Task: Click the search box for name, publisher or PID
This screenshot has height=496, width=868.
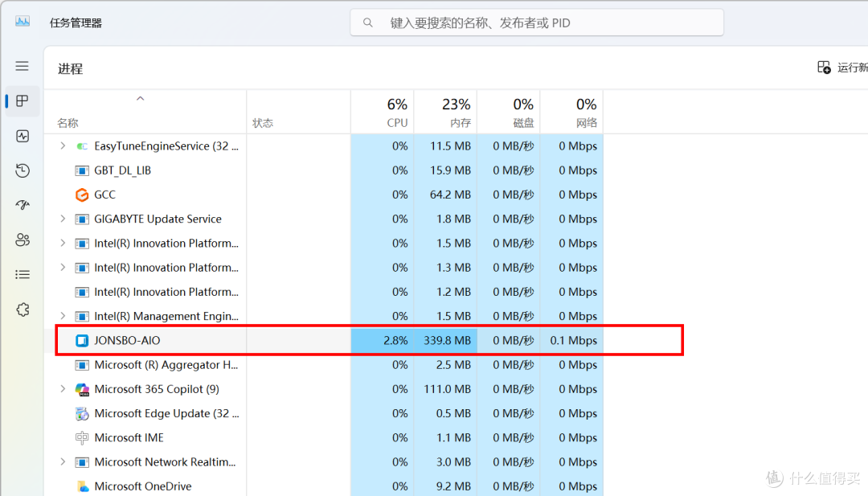Action: click(x=537, y=23)
